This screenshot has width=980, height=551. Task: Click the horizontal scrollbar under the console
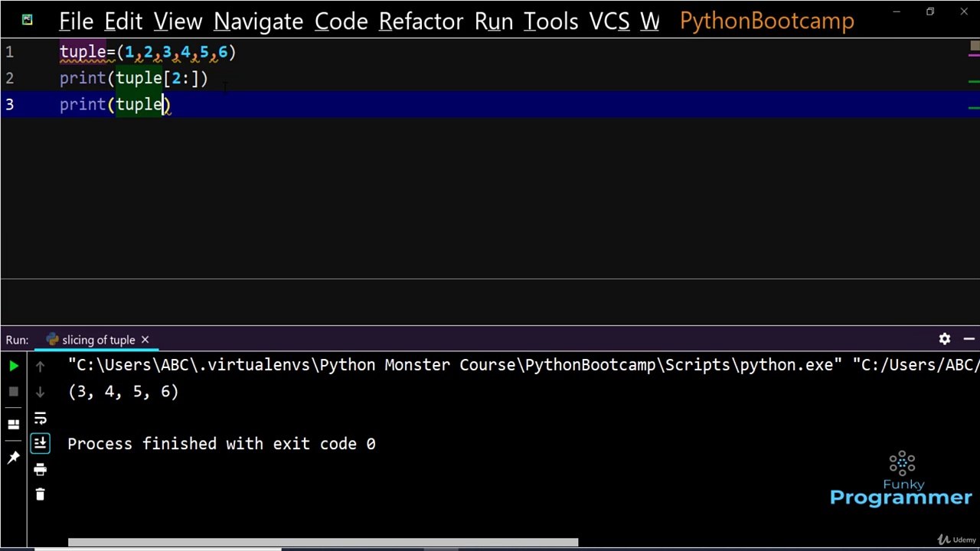(x=322, y=543)
